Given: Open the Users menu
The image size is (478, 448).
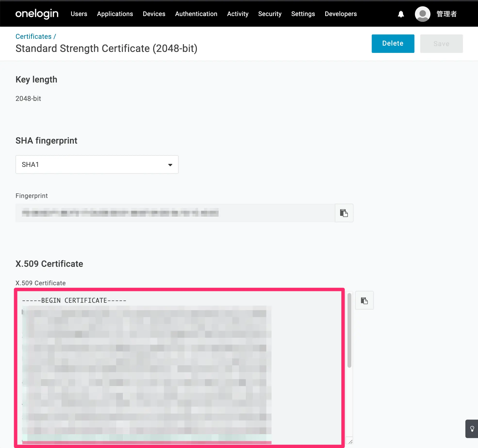Looking at the screenshot, I should pos(79,14).
